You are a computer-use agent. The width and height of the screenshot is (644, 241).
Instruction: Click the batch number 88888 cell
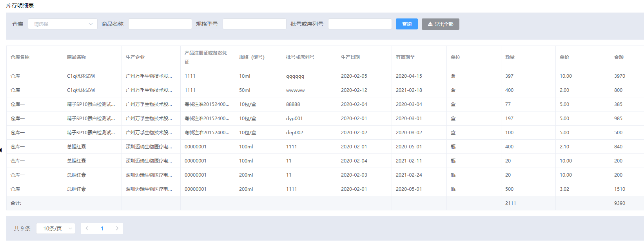pos(293,104)
